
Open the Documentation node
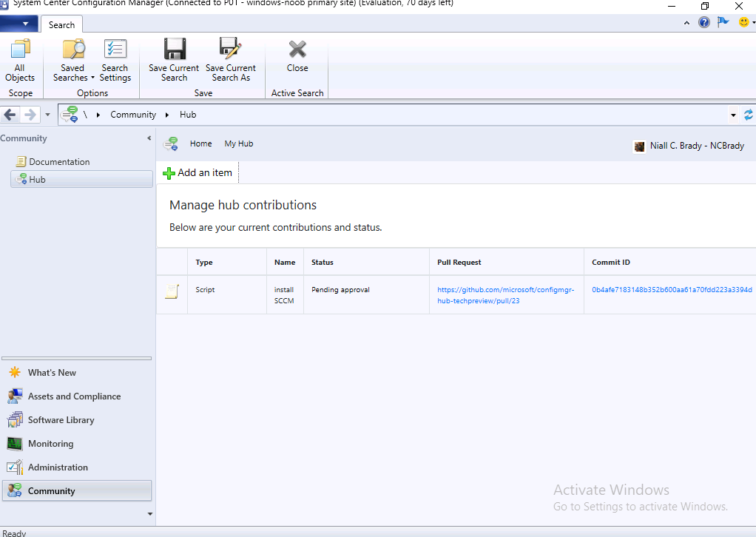pos(59,161)
